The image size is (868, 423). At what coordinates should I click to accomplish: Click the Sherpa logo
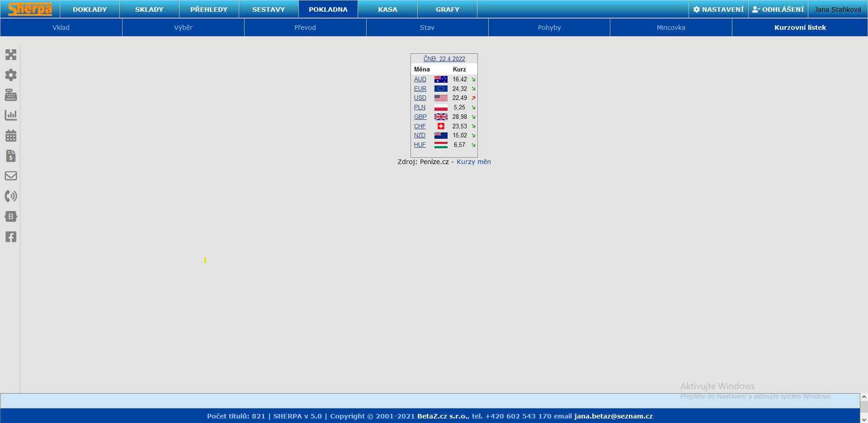pos(30,9)
